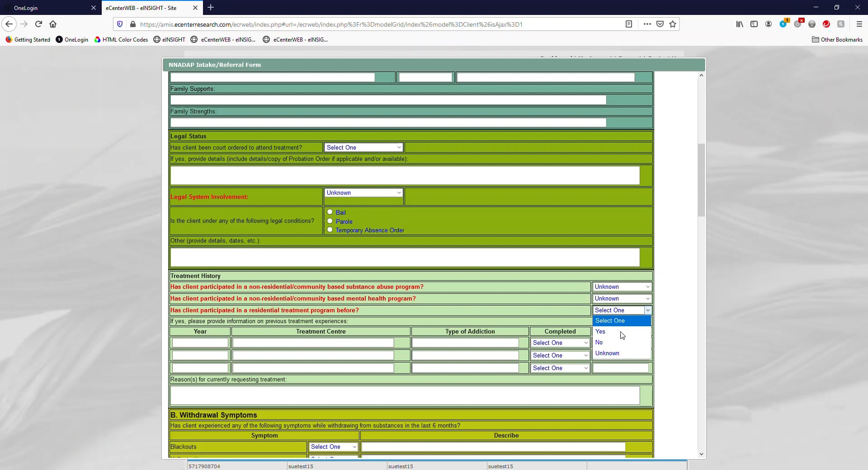
Task: Choose the Temporary Absence Order option
Action: click(x=330, y=230)
